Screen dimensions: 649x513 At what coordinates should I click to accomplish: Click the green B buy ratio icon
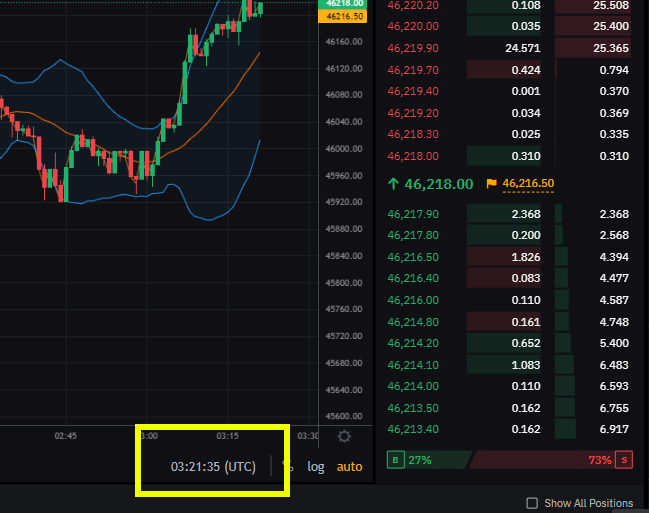pos(395,460)
